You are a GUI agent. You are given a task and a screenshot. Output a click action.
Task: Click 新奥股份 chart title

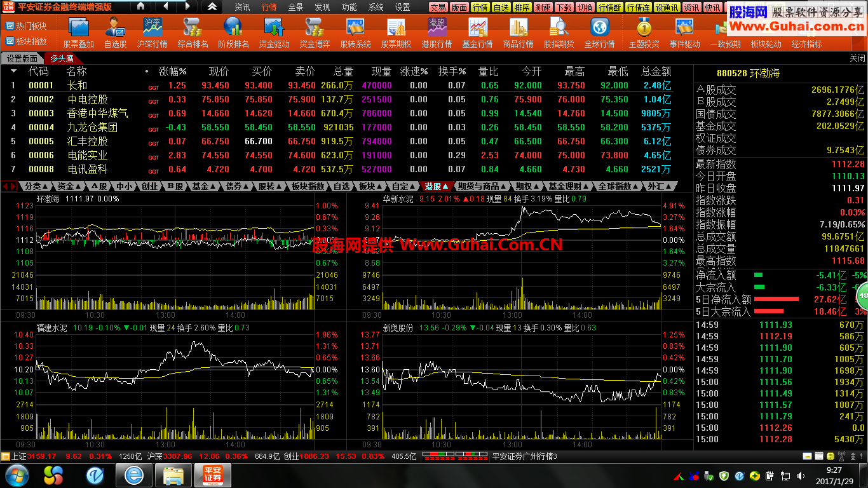point(398,328)
